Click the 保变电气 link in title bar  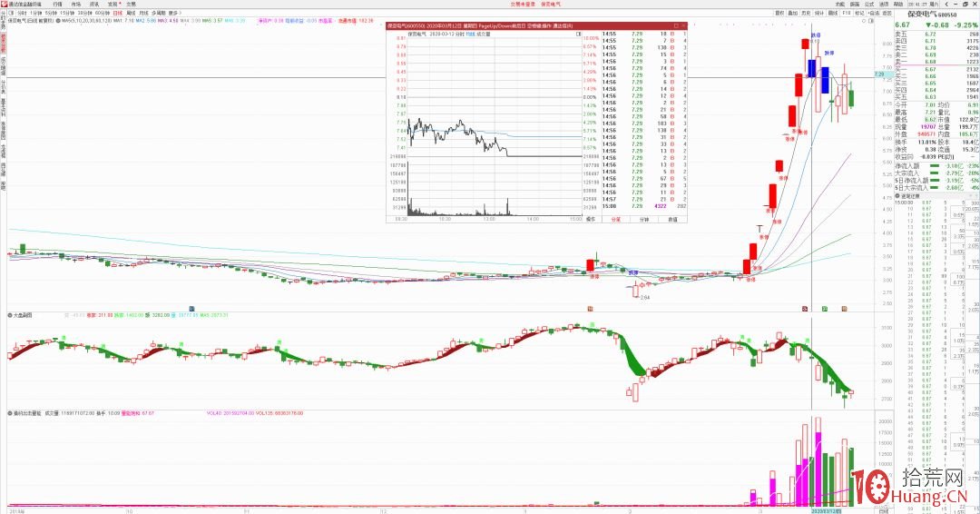(551, 4)
